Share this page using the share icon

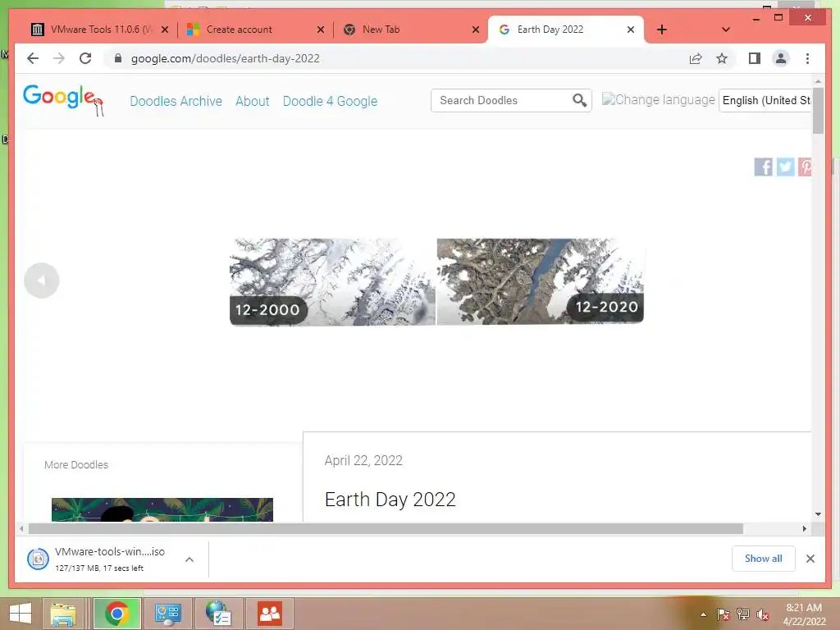click(696, 58)
